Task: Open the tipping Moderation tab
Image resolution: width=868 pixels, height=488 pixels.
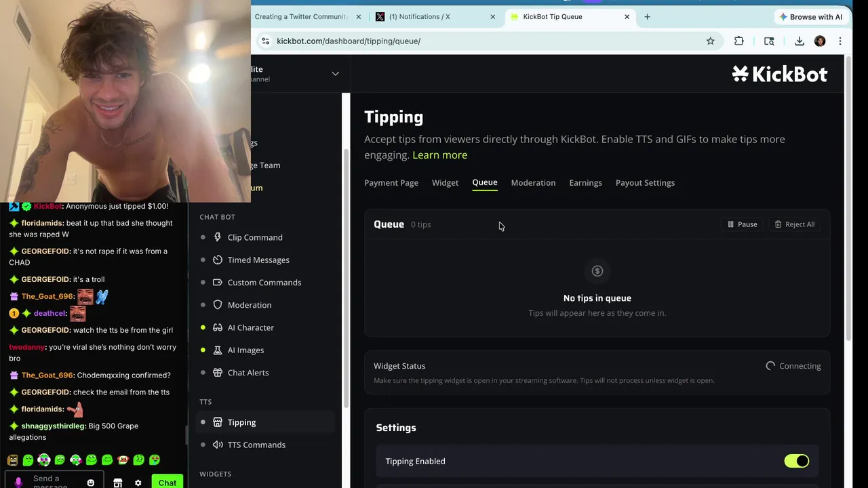Action: click(x=533, y=183)
